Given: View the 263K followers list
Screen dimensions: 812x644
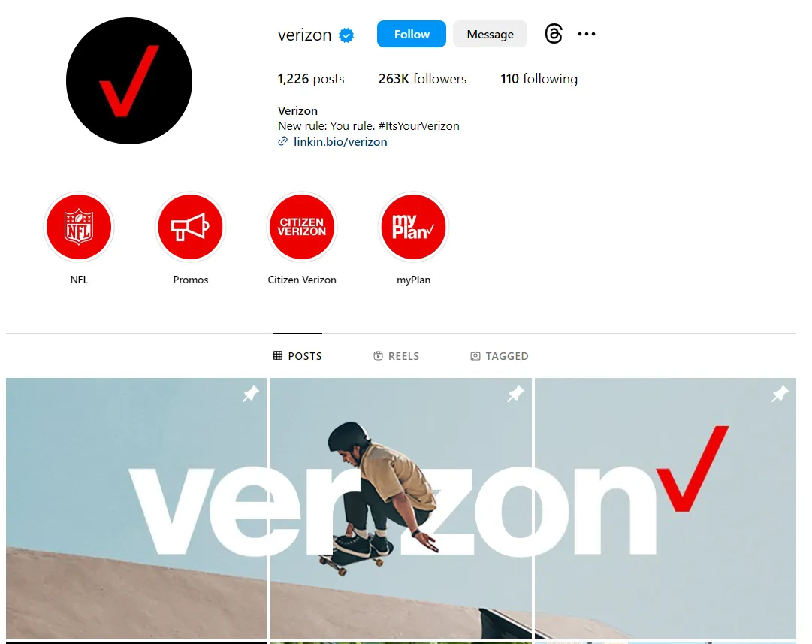Looking at the screenshot, I should click(x=423, y=79).
